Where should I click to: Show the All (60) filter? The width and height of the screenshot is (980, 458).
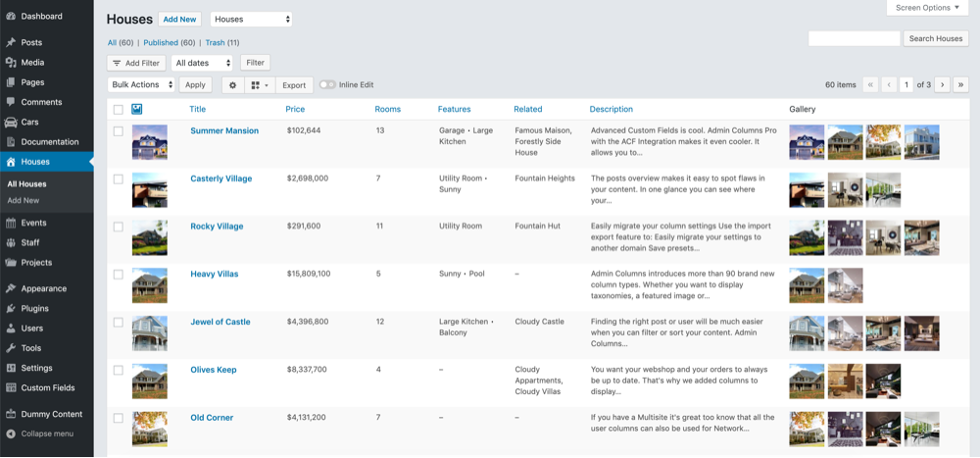click(x=121, y=42)
